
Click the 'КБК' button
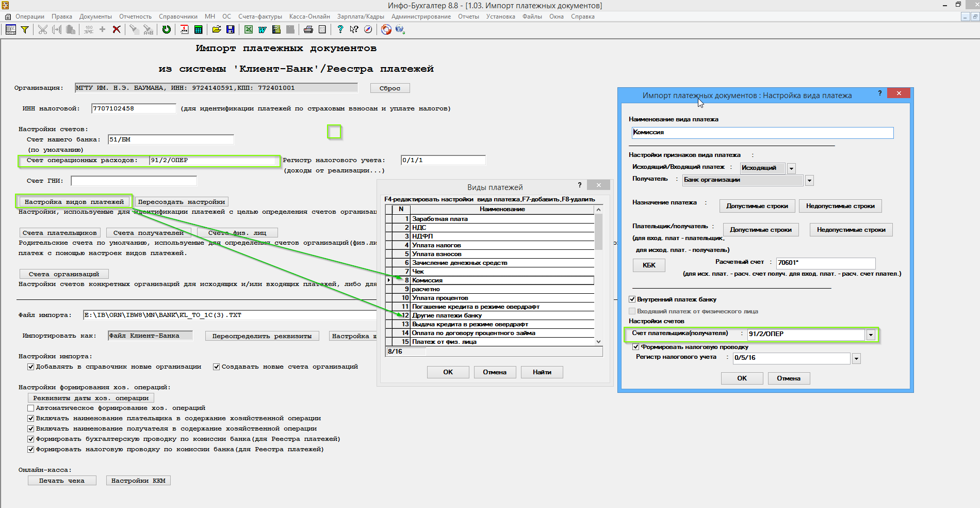click(x=649, y=265)
